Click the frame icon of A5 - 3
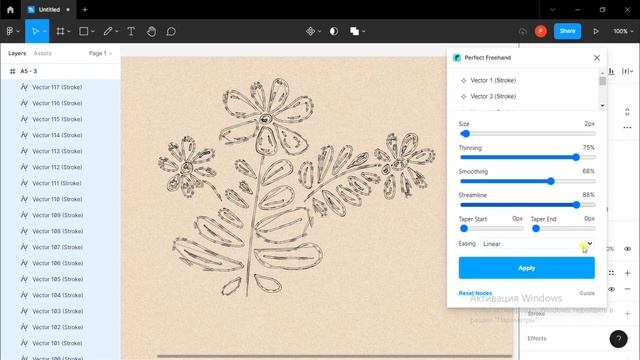This screenshot has height=360, width=640. (13, 71)
